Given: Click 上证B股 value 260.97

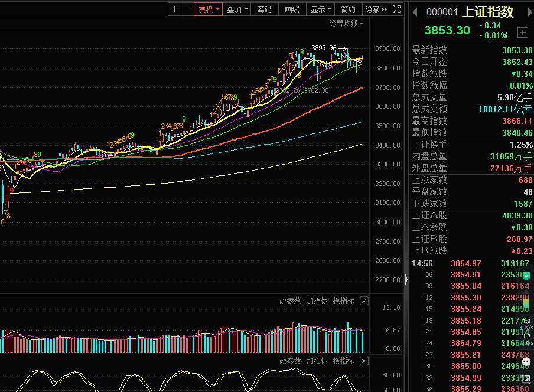Looking at the screenshot, I should [x=519, y=239].
